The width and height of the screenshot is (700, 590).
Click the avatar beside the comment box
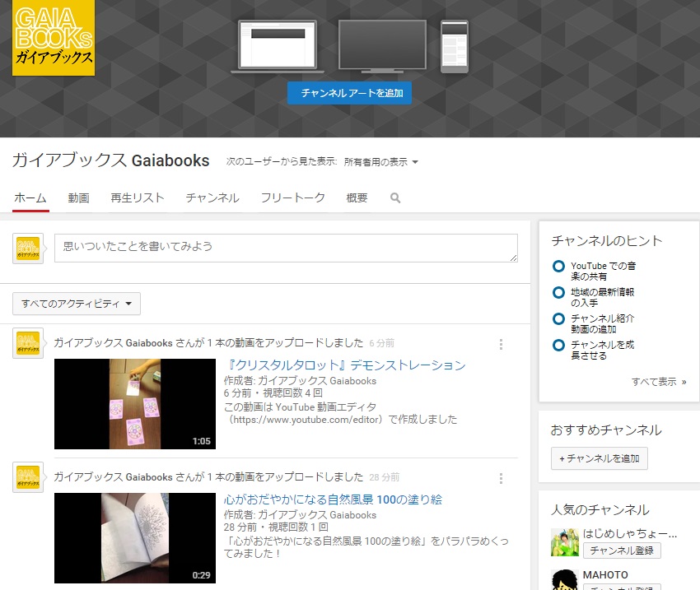coord(28,249)
